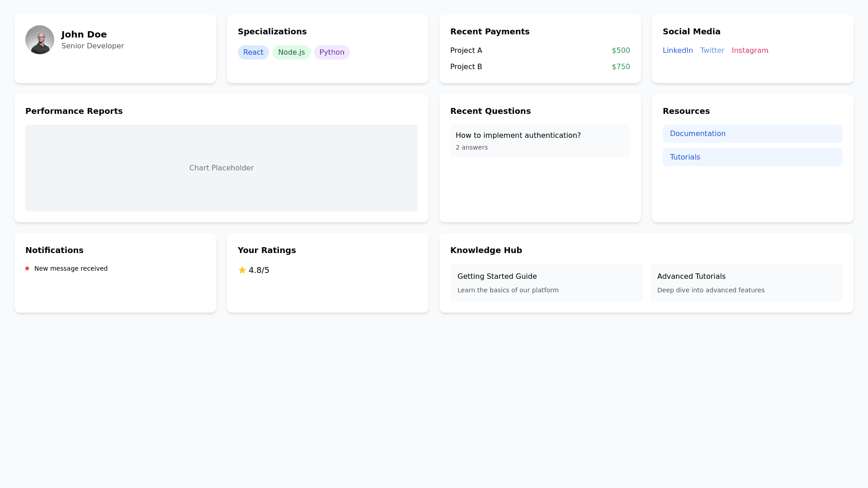868x488 pixels.
Task: Click the star icon next to the rating
Action: 242,270
